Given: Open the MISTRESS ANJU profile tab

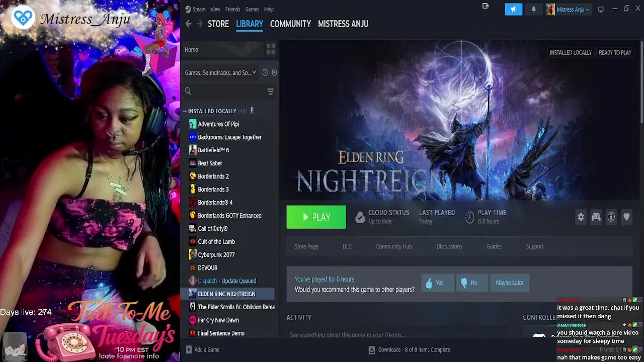Looking at the screenshot, I should pyautogui.click(x=343, y=24).
